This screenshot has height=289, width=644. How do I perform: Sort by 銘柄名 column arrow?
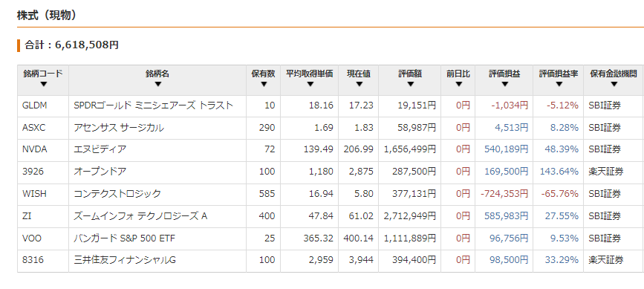click(x=158, y=85)
